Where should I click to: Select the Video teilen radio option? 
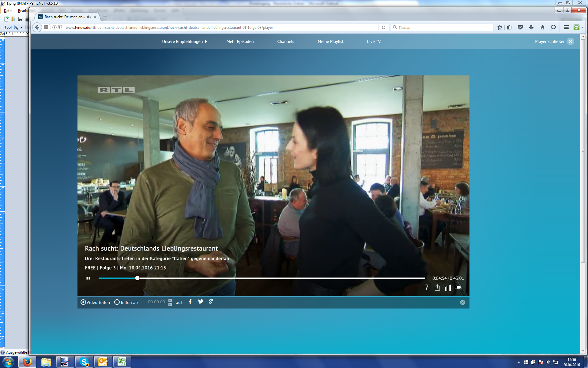(x=83, y=302)
